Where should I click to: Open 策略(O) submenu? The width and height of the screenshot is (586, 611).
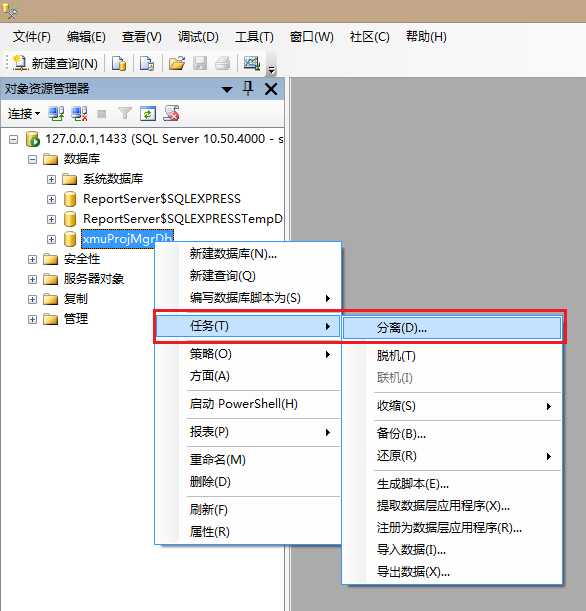point(248,354)
